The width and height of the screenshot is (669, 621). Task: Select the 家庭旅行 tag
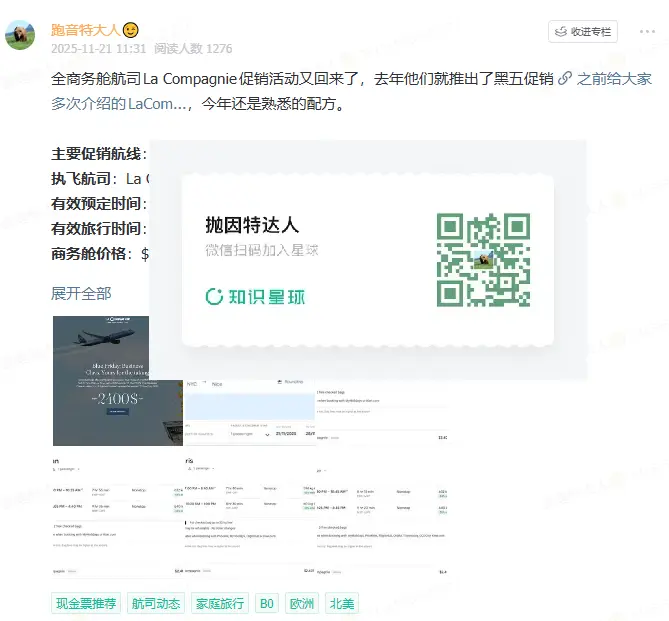[220, 603]
